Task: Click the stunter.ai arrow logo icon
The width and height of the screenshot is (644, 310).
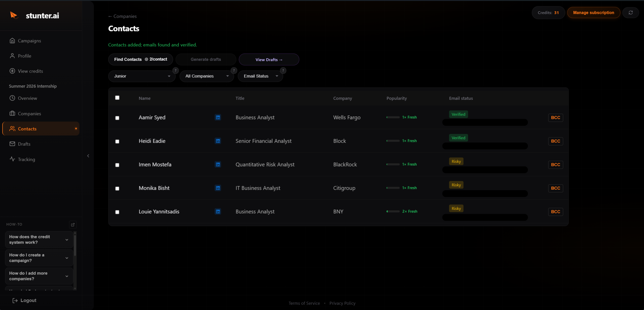Action: 14,15
